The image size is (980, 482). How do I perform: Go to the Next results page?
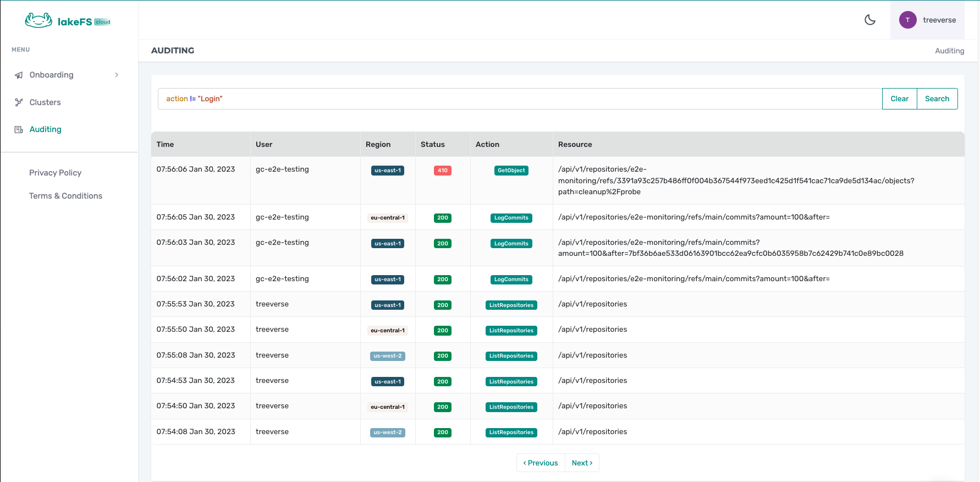582,463
